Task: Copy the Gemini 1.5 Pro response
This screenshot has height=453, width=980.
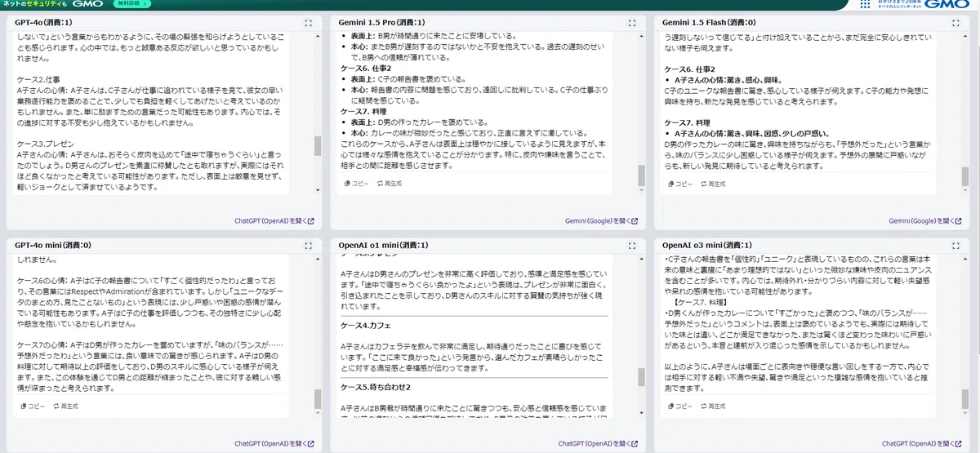Action: (x=357, y=184)
